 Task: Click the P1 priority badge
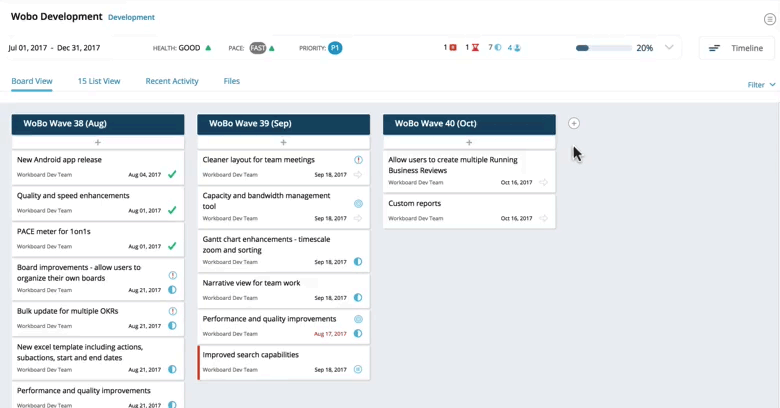click(x=335, y=48)
